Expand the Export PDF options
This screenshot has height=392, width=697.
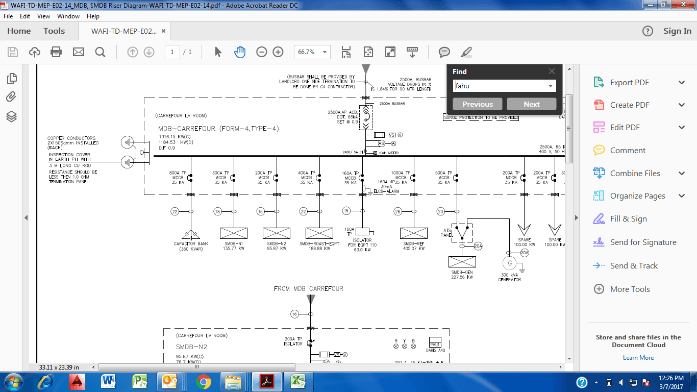pos(682,82)
